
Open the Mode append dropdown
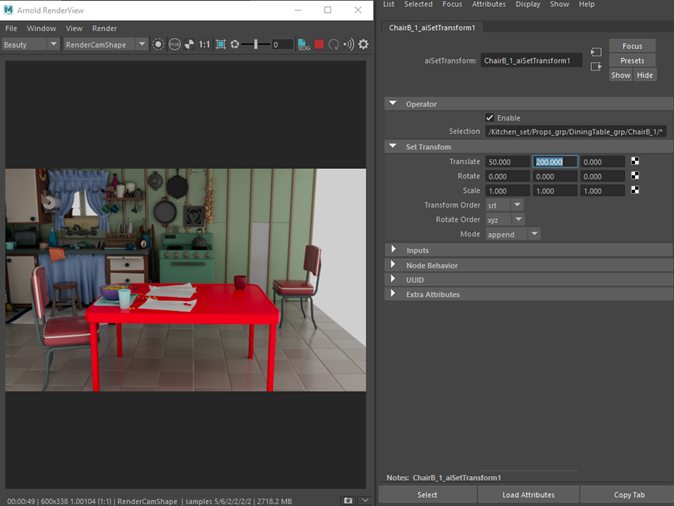(513, 234)
